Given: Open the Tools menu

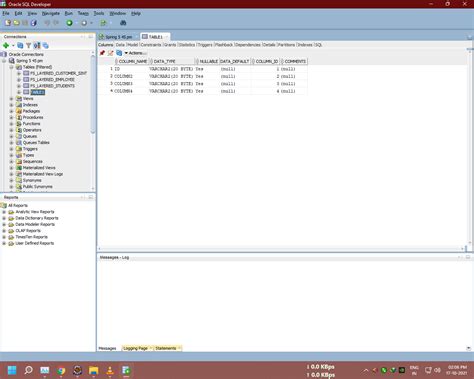Looking at the screenshot, I should coord(99,13).
